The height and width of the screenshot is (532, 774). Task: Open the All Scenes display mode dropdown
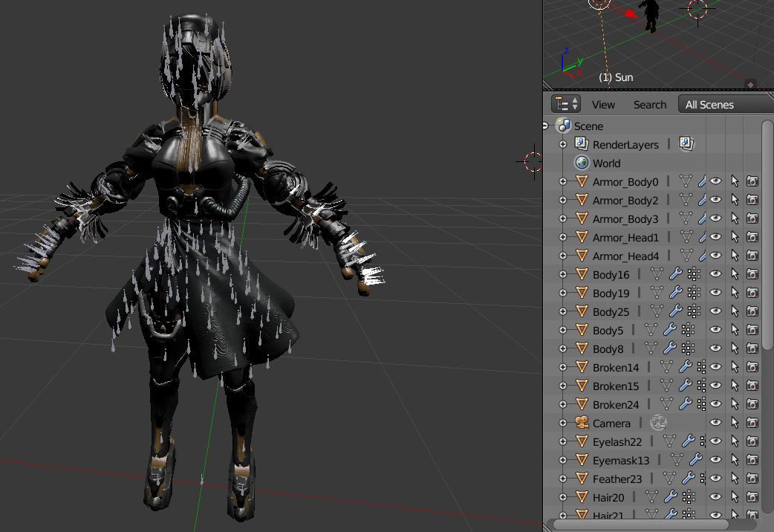coord(726,104)
